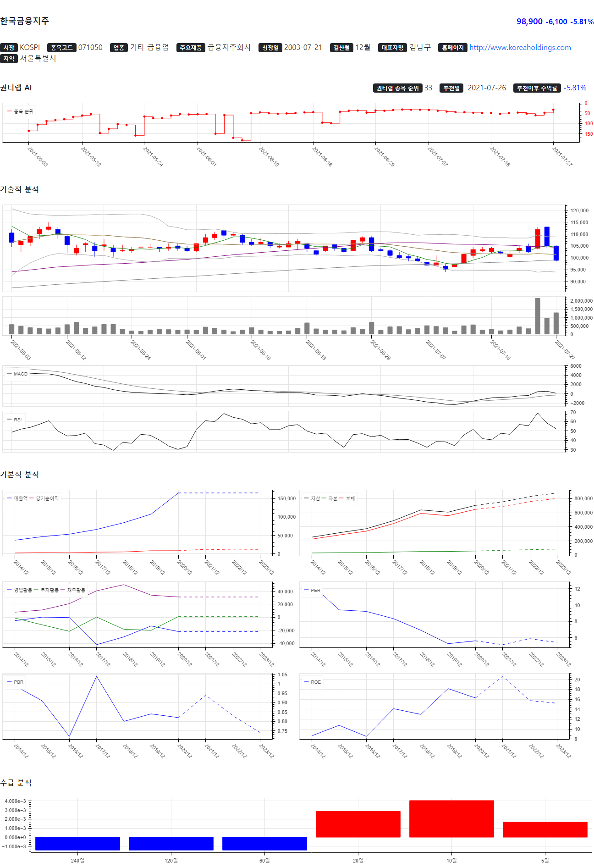Click the 지역 label badge
Image resolution: width=594 pixels, height=868 pixels.
(x=9, y=59)
